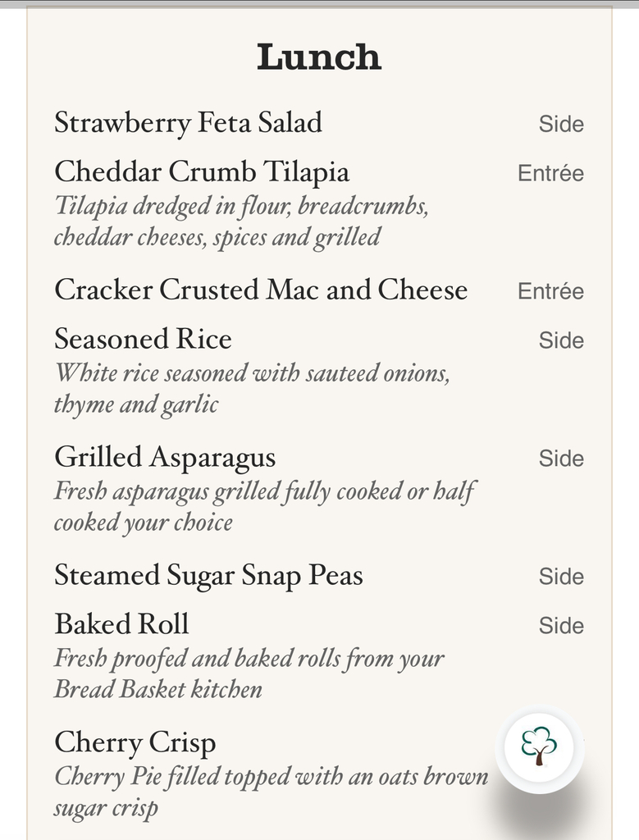Click the fresh asparagus grilled description
639x840 pixels.
tap(265, 507)
